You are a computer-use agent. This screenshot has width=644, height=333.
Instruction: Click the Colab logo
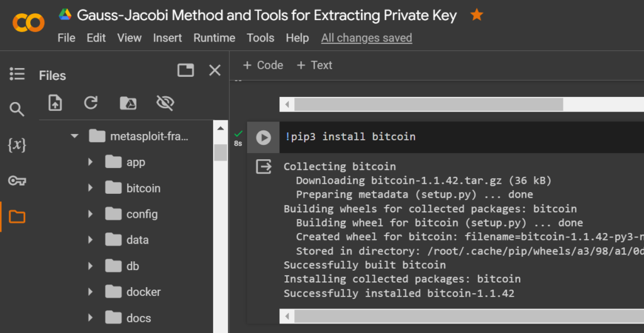coord(28,23)
